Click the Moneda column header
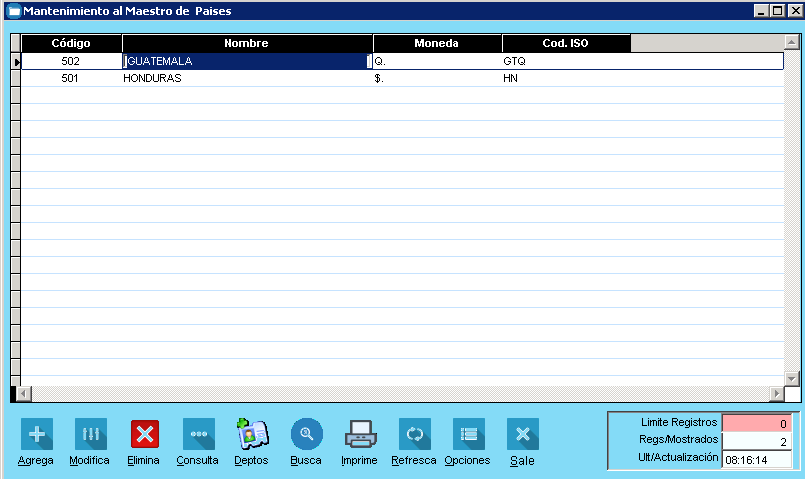 tap(437, 44)
